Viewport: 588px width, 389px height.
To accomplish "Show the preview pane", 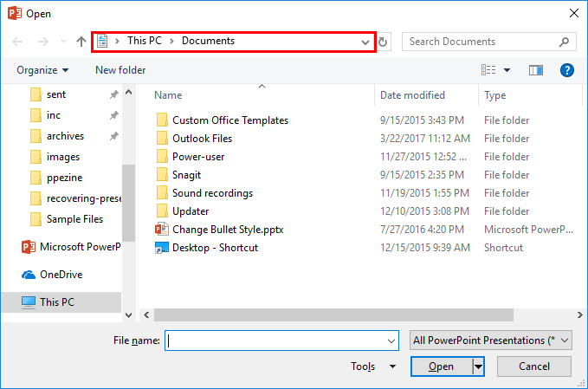I will [x=536, y=70].
